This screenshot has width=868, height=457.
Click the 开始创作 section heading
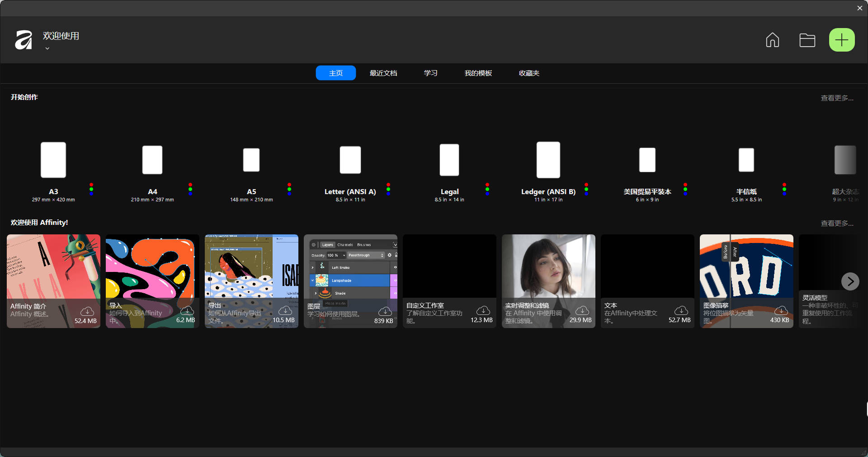pyautogui.click(x=24, y=97)
